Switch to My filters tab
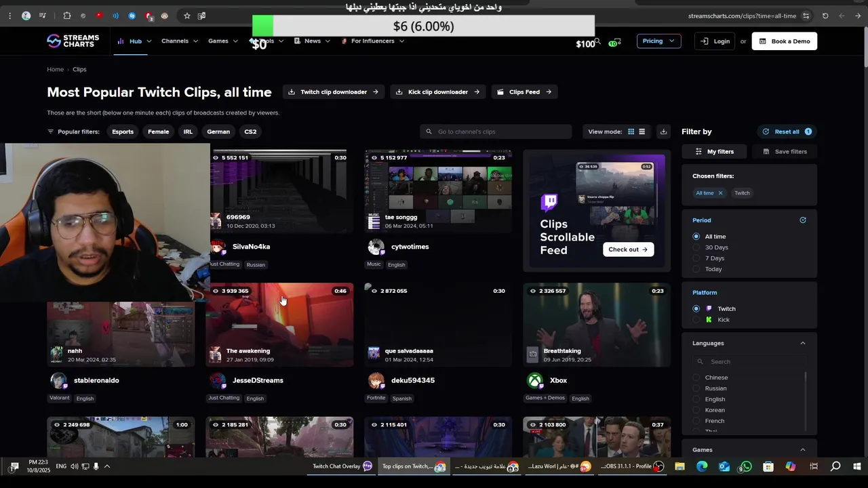Screen dimensions: 868x488 pos(715,151)
